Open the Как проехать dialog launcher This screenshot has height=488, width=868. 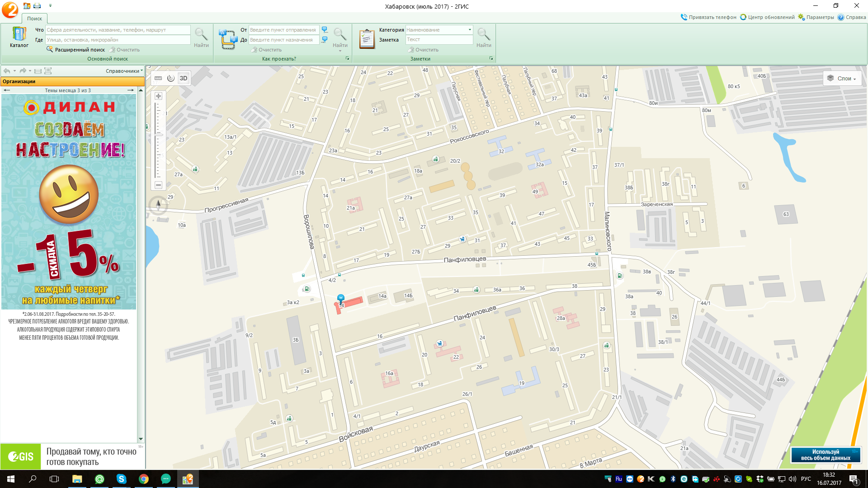(x=348, y=59)
